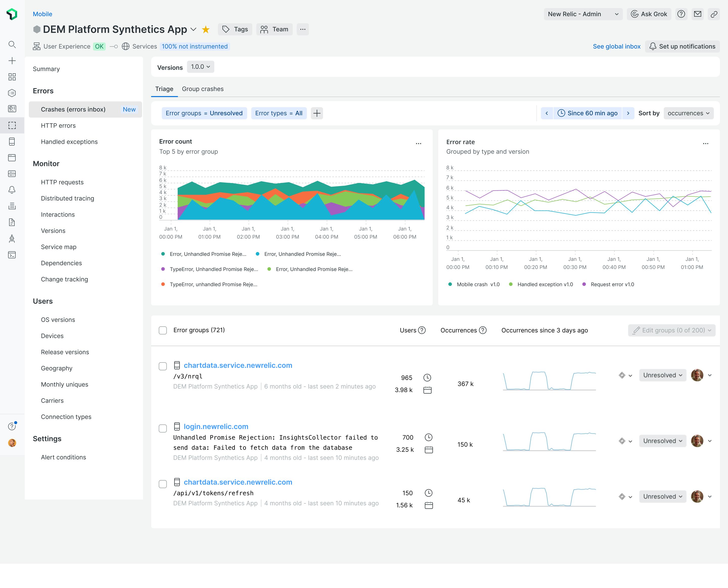Screen dimensions: 728x588
Task: Click the Users help question icon
Action: (x=422, y=330)
